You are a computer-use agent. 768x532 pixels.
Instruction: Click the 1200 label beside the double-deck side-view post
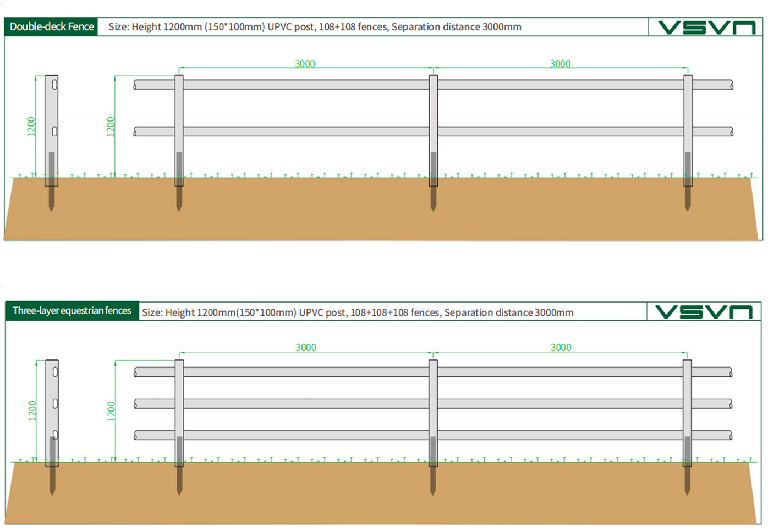point(31,127)
